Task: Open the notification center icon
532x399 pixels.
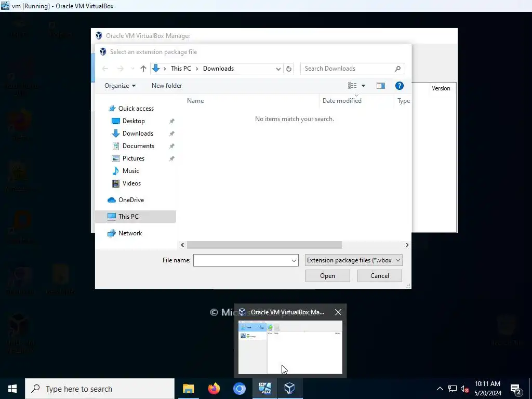Action: click(516, 389)
